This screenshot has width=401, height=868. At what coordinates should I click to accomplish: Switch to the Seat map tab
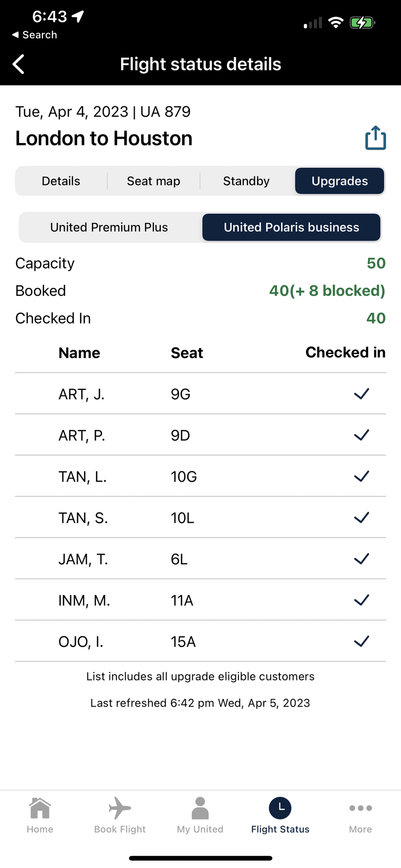[x=153, y=181]
